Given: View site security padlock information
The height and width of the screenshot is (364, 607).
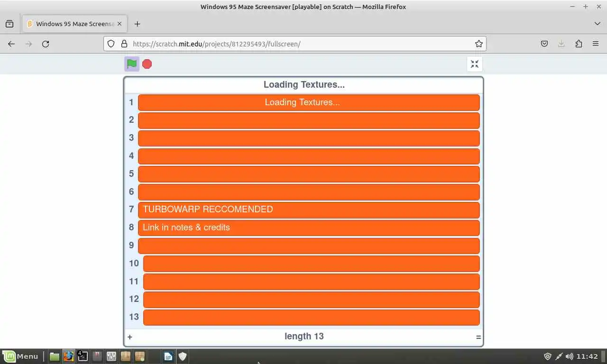Looking at the screenshot, I should [x=124, y=44].
